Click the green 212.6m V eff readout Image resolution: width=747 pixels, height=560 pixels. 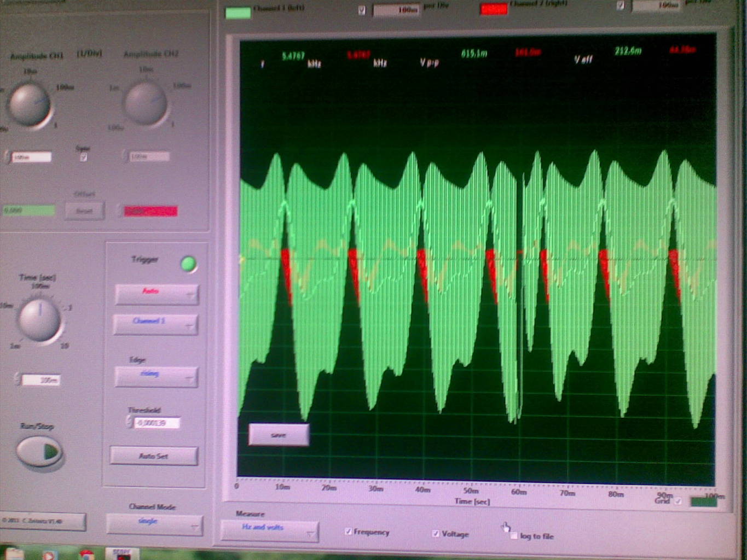[628, 51]
